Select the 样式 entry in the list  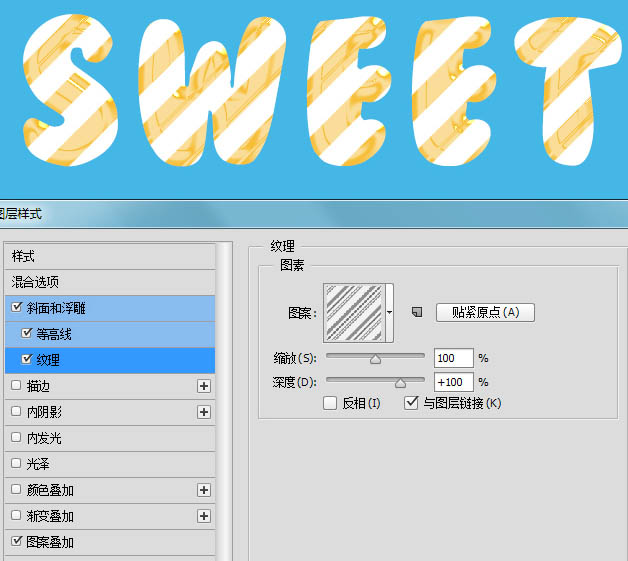click(110, 256)
